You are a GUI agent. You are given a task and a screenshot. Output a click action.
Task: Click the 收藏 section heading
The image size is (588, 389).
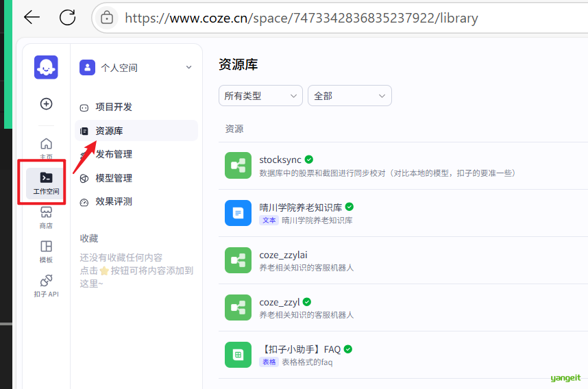click(x=89, y=238)
